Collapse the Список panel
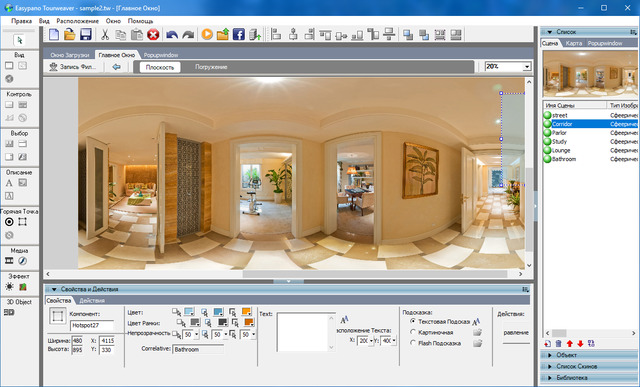640x387 pixels. (x=550, y=32)
